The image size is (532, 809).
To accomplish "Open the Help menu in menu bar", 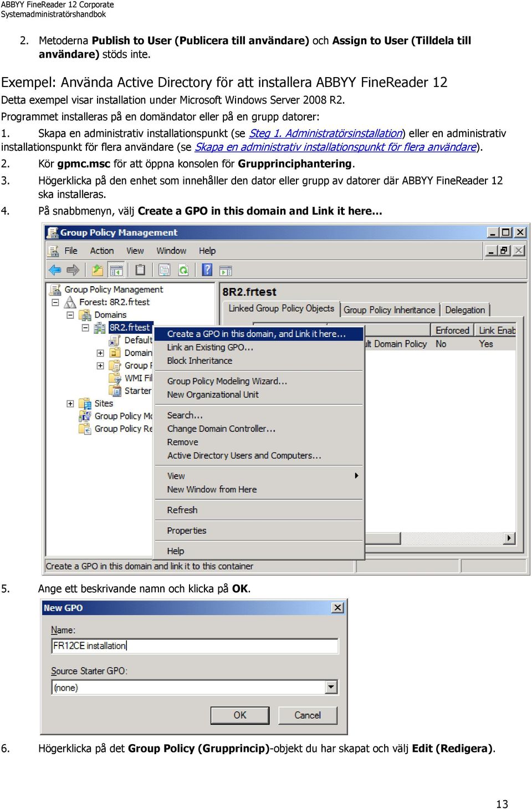I will pos(207,251).
